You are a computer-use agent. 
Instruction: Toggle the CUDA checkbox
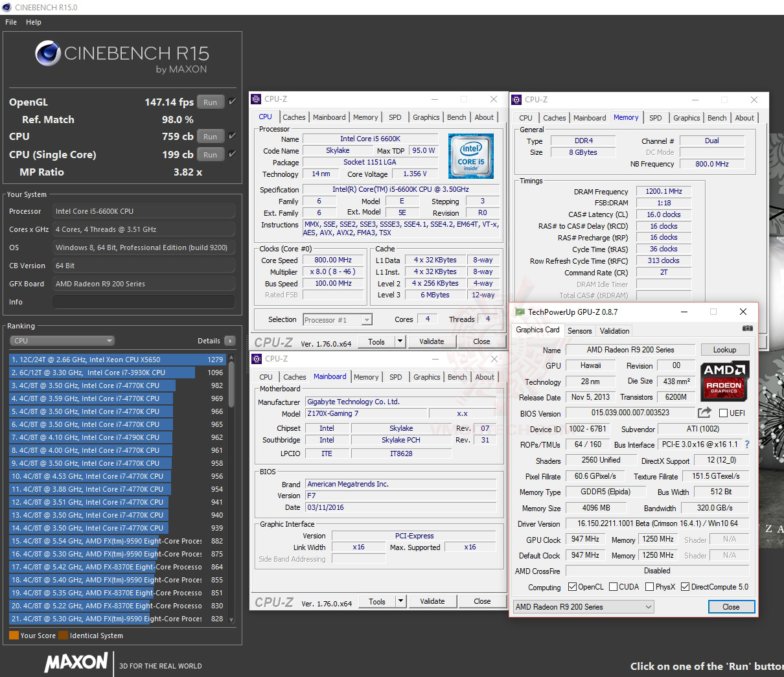[x=612, y=587]
